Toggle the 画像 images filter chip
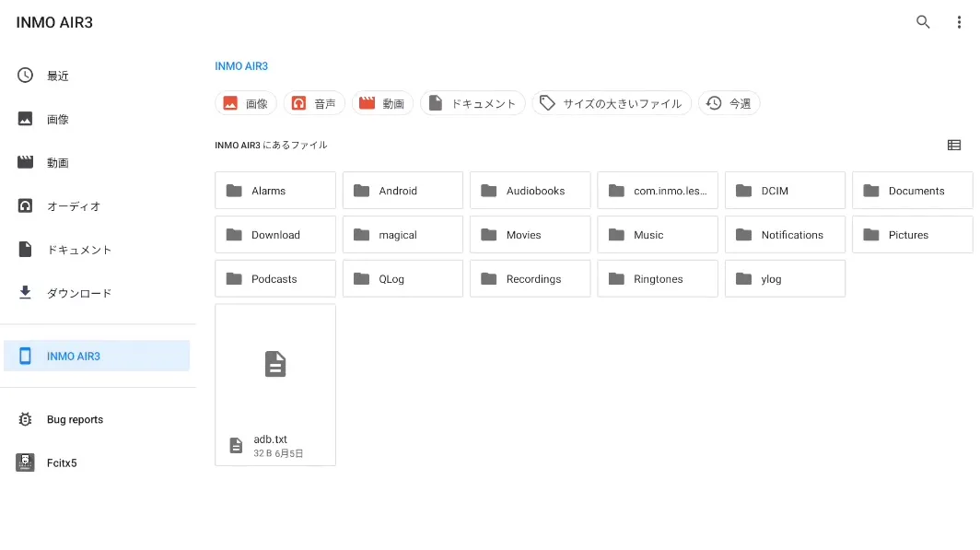980x550 pixels. [246, 103]
